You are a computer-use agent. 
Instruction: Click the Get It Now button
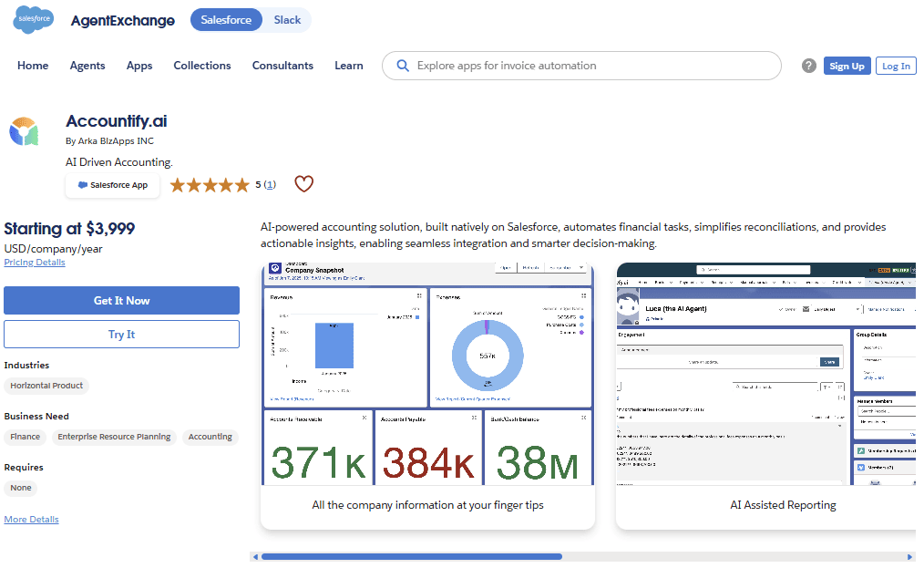click(x=121, y=300)
